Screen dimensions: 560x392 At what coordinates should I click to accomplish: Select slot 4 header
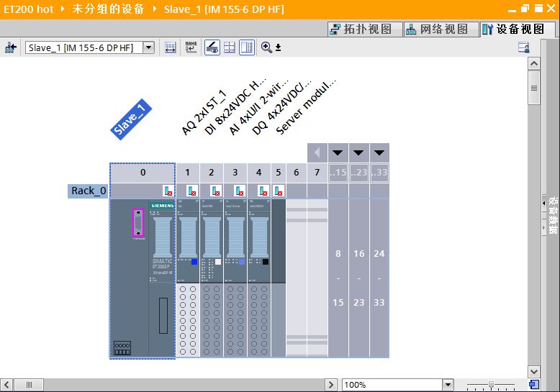(259, 173)
